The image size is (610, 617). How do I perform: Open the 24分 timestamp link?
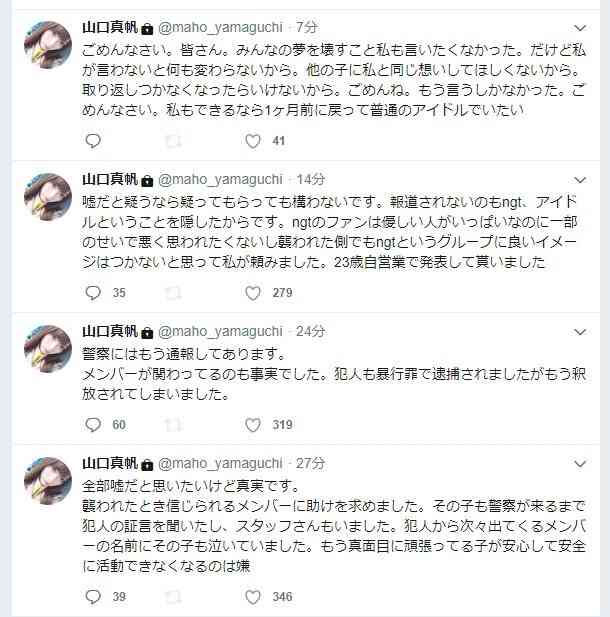point(311,331)
